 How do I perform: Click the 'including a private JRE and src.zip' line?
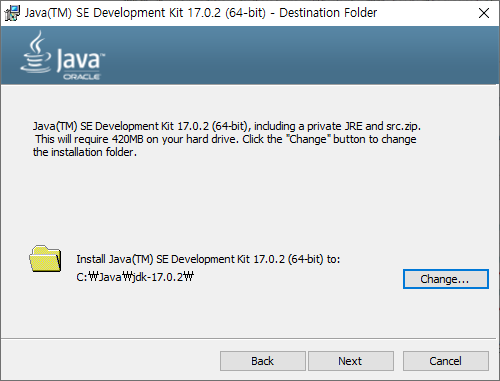point(227,126)
